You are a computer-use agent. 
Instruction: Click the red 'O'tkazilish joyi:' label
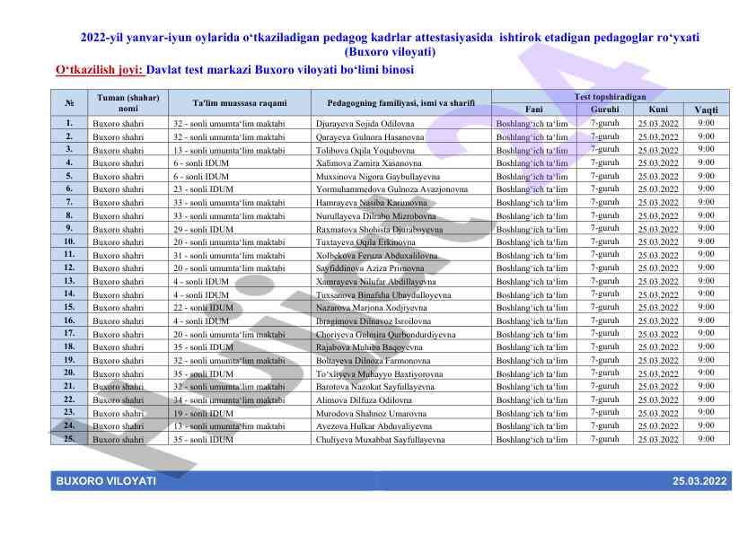[x=100, y=70]
